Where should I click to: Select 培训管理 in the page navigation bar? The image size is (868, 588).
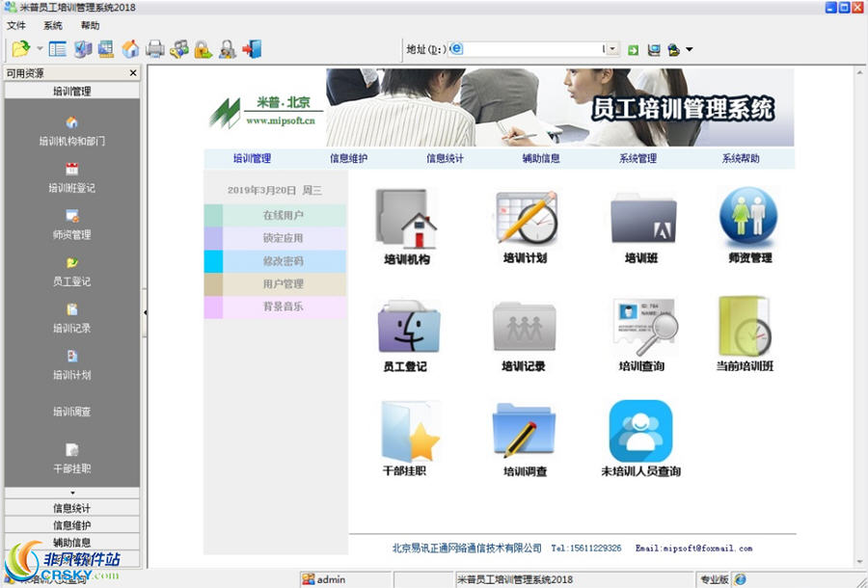[x=252, y=159]
